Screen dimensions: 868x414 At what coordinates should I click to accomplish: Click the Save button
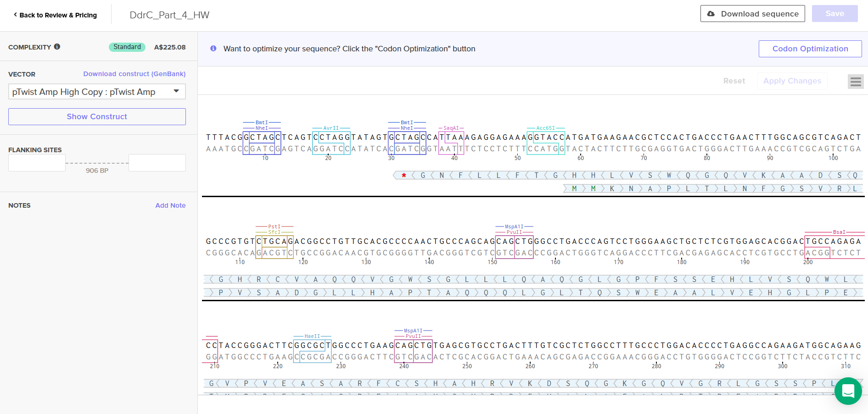coord(834,14)
